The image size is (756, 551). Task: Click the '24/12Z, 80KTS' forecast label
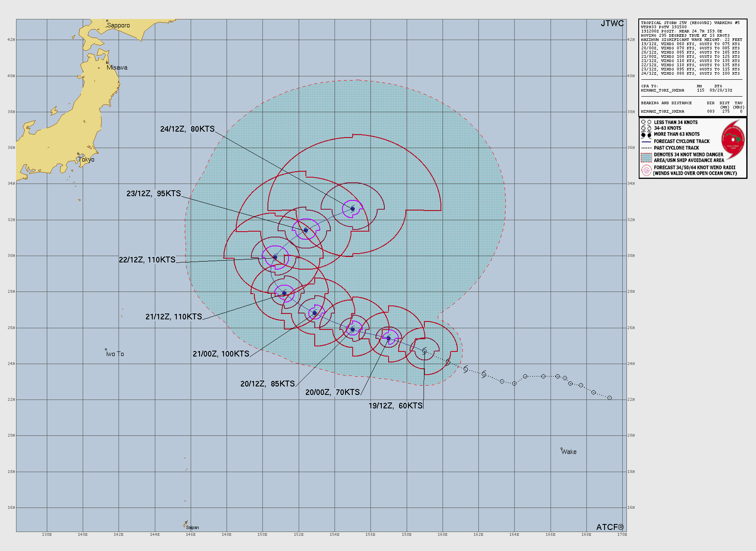187,129
